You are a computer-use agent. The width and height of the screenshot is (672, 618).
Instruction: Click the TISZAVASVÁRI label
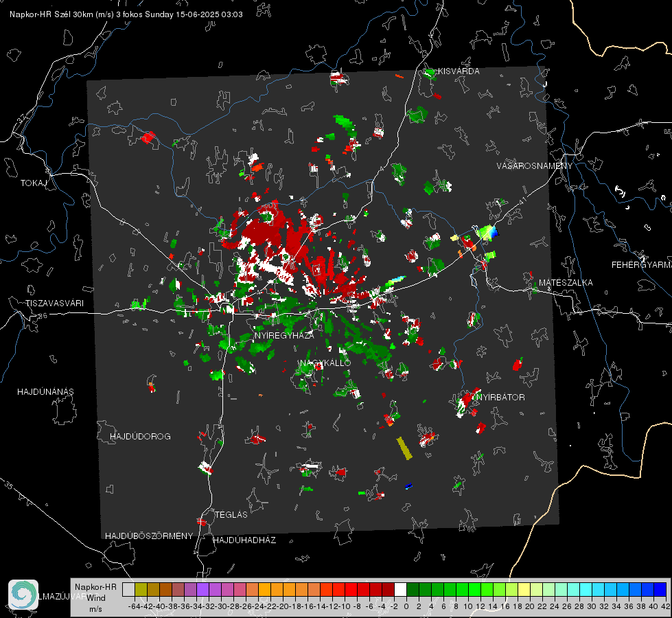pyautogui.click(x=54, y=304)
